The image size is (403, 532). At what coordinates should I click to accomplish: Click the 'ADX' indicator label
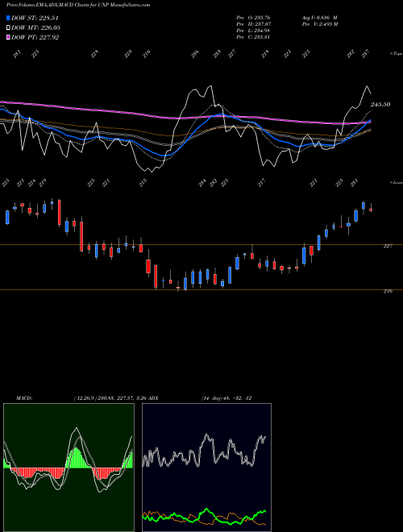(153, 398)
